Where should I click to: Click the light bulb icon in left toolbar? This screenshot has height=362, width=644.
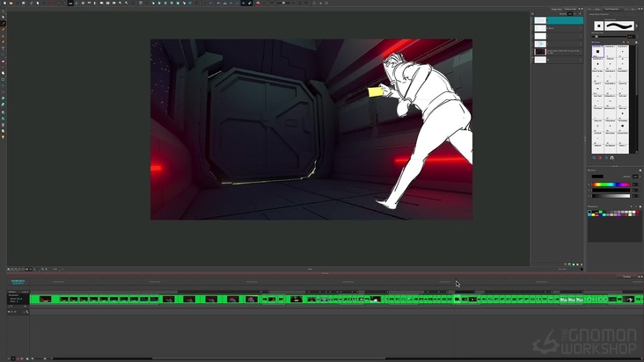point(4,137)
